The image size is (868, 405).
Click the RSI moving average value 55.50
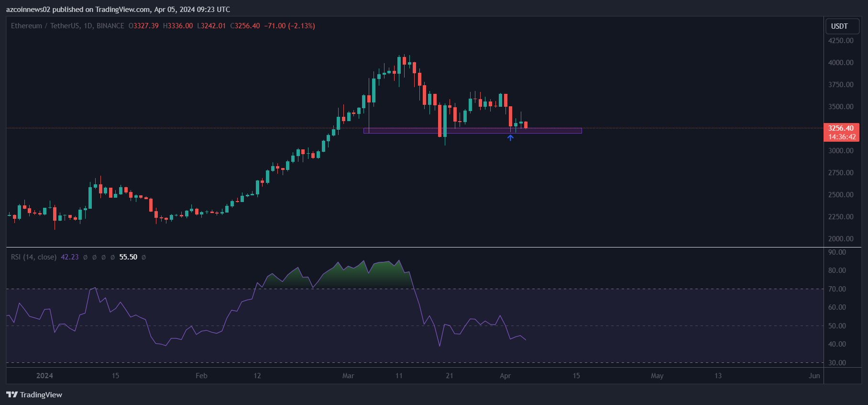128,257
